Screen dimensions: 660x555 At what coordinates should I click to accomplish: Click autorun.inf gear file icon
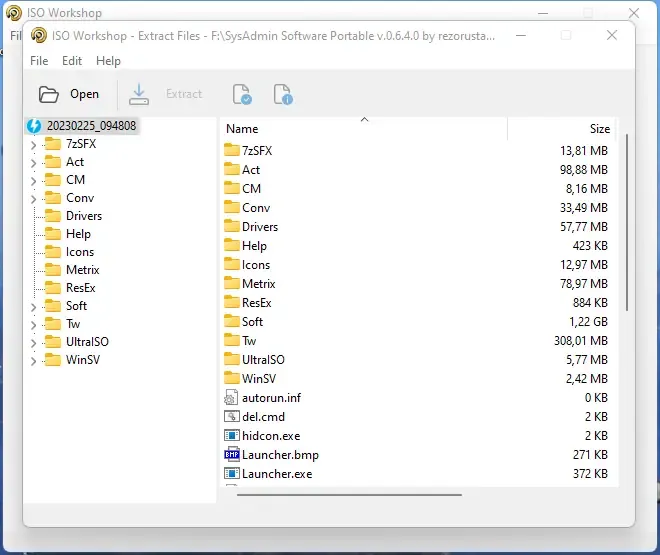tap(231, 397)
